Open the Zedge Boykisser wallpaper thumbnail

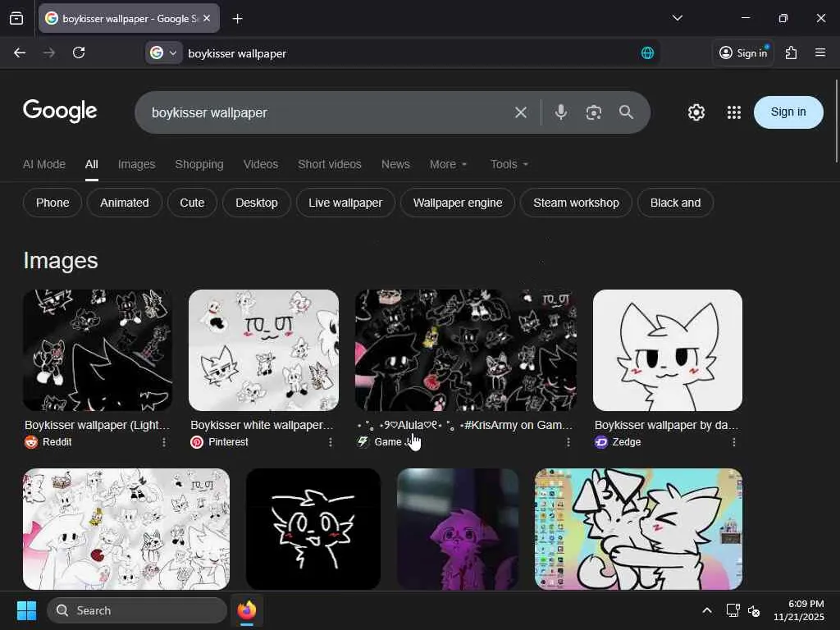pos(668,350)
